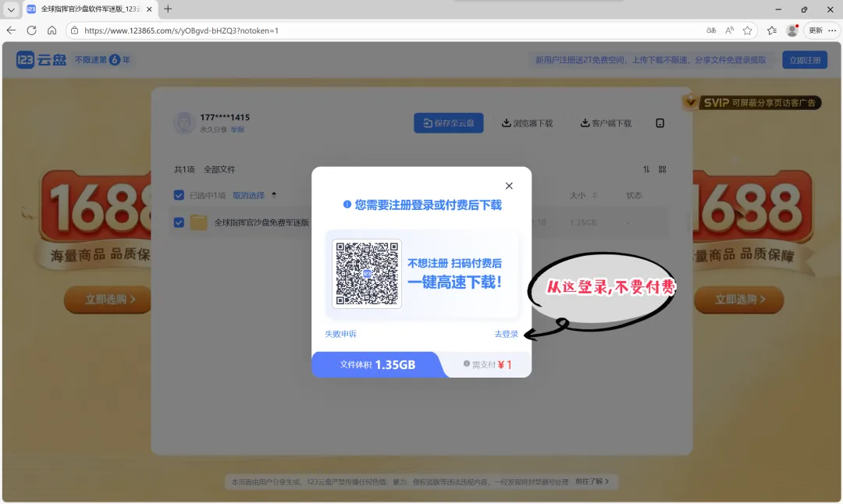The width and height of the screenshot is (843, 504).
Task: Click the sort order icon
Action: [646, 169]
